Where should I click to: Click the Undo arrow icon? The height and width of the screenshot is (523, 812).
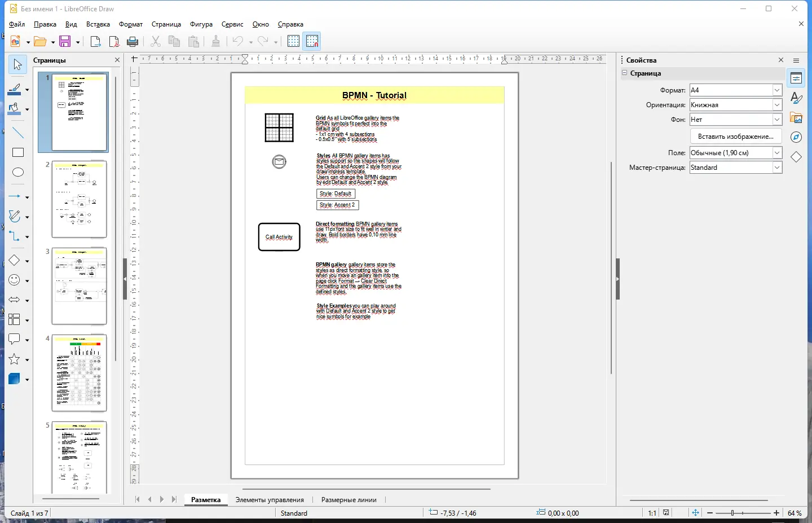238,41
